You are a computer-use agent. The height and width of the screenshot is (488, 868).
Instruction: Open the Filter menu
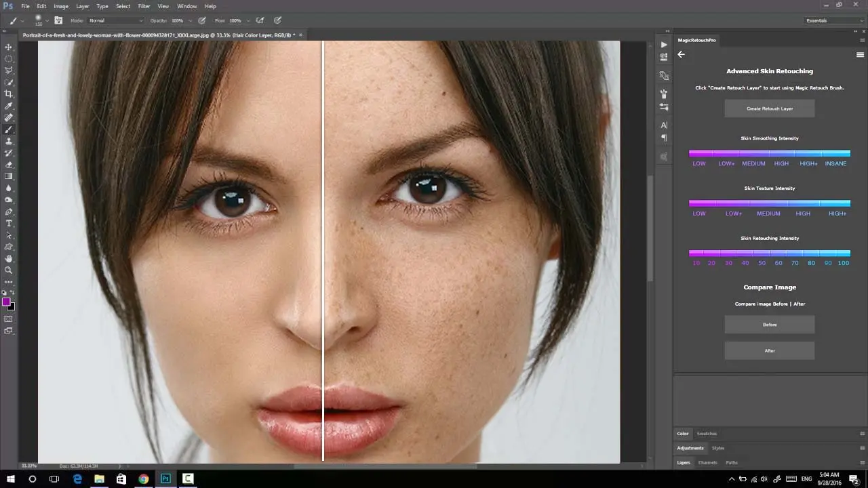(x=144, y=6)
